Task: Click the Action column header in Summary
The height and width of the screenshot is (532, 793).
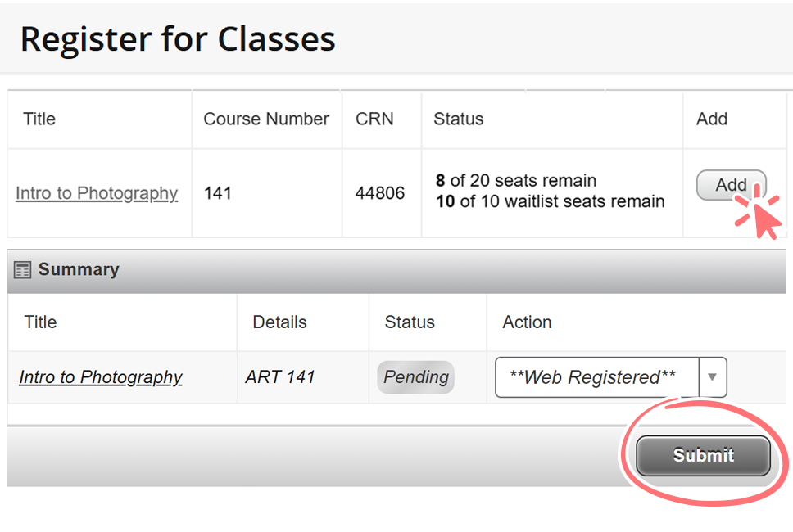Action: point(527,322)
